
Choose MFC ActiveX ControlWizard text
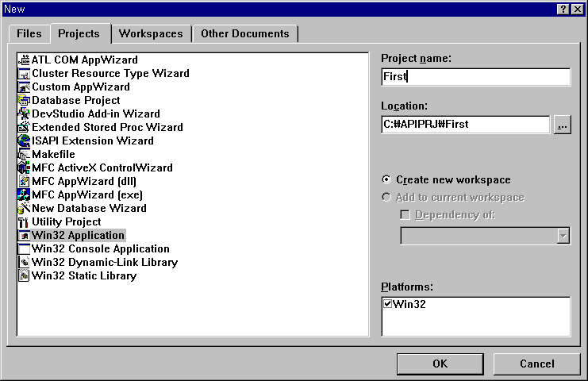[102, 168]
